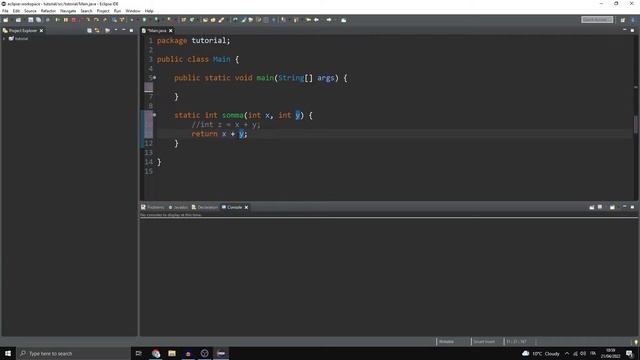Collapse the somma method fold marker

[154, 115]
